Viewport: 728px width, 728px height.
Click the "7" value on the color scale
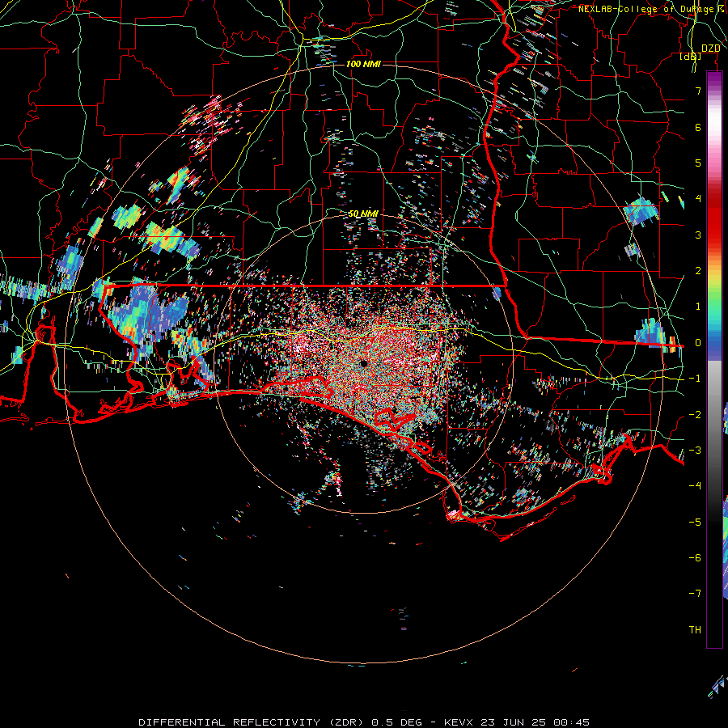[x=698, y=91]
